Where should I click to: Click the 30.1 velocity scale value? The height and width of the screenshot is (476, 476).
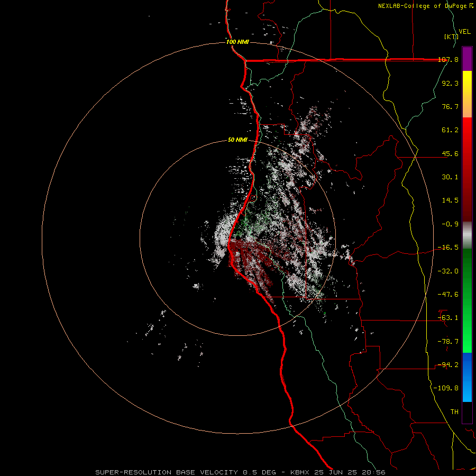pyautogui.click(x=450, y=177)
